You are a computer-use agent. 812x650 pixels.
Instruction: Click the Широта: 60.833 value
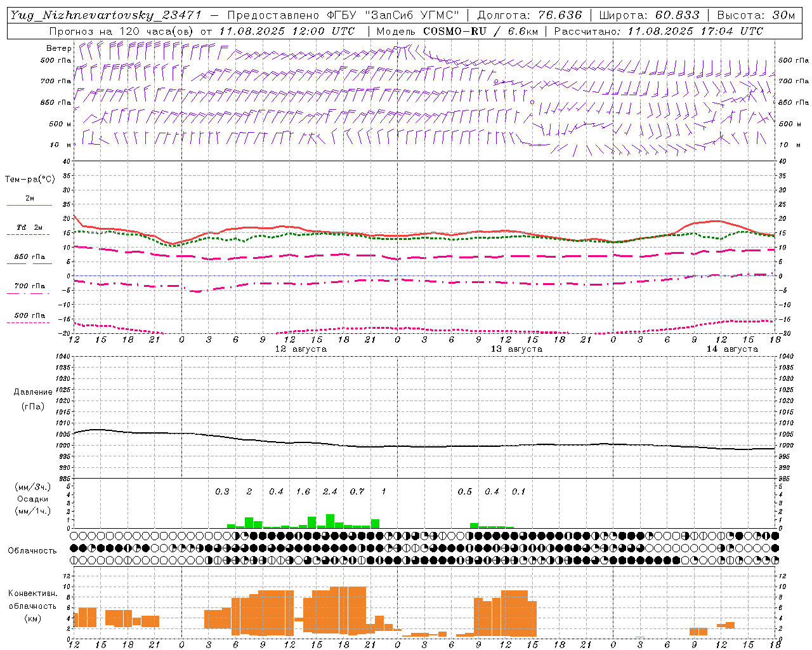649,15
